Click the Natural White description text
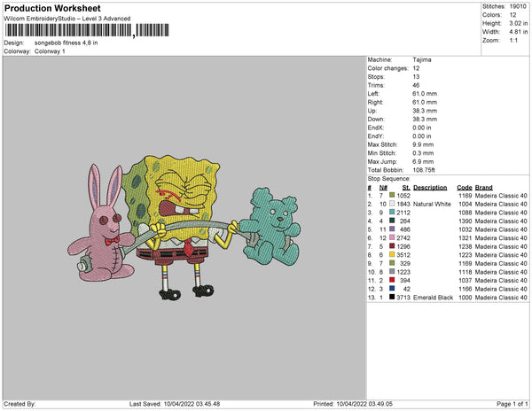532x411 pixels. [x=433, y=204]
